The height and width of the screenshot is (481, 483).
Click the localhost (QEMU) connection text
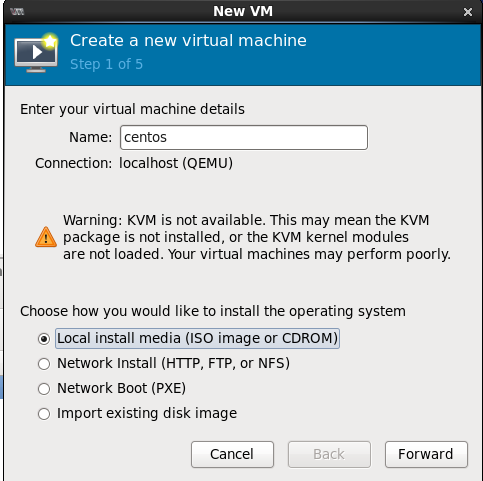(176, 163)
